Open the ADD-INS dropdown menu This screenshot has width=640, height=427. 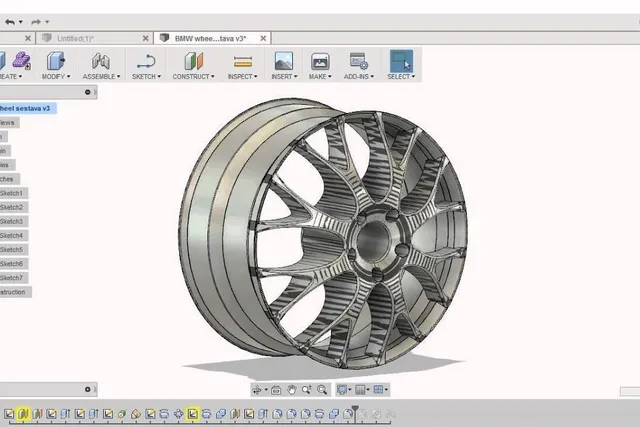[359, 77]
